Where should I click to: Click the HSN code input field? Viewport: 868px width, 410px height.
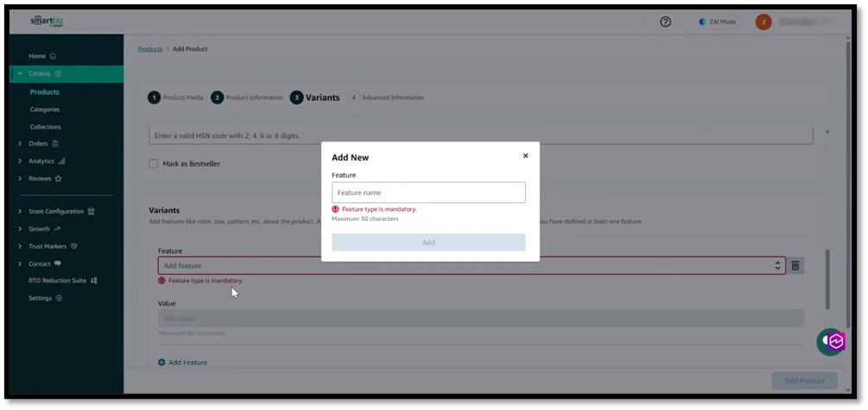(480, 136)
